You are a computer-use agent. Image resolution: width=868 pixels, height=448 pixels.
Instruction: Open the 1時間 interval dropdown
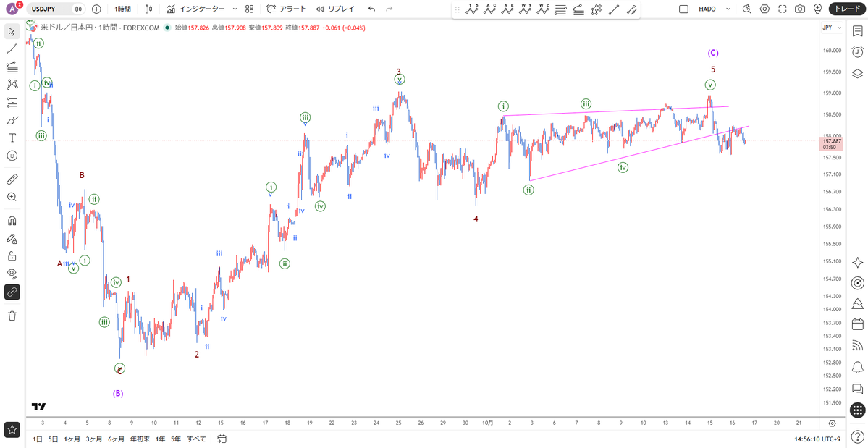click(123, 9)
